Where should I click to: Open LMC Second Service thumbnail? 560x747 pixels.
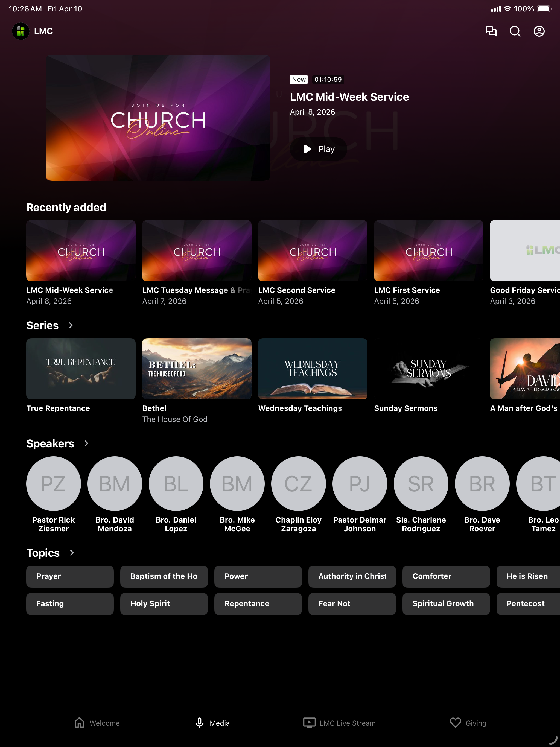point(313,250)
